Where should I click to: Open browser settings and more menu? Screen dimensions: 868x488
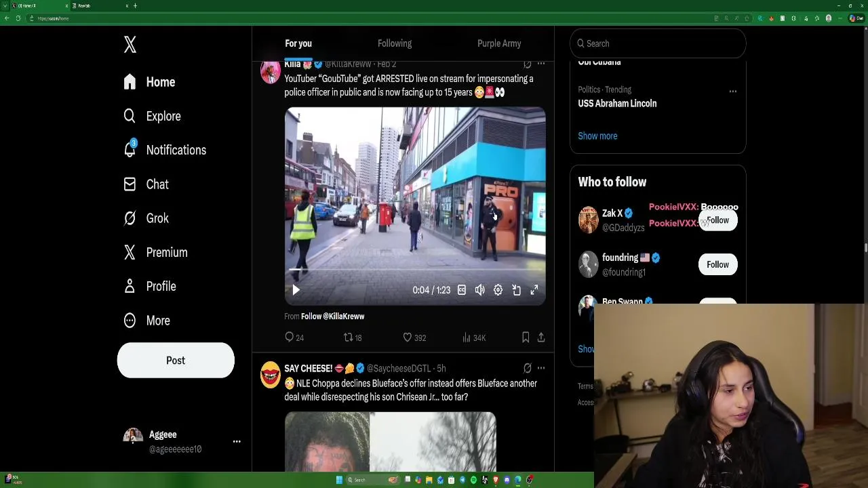pos(840,18)
